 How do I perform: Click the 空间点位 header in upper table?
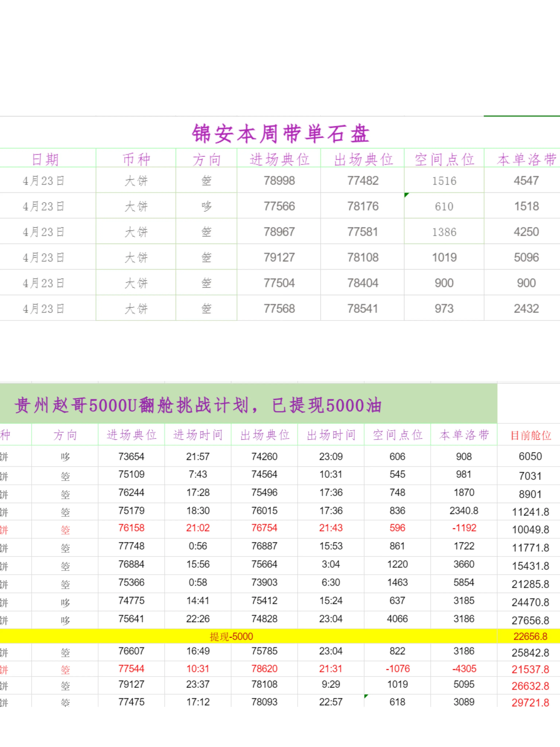tap(444, 159)
